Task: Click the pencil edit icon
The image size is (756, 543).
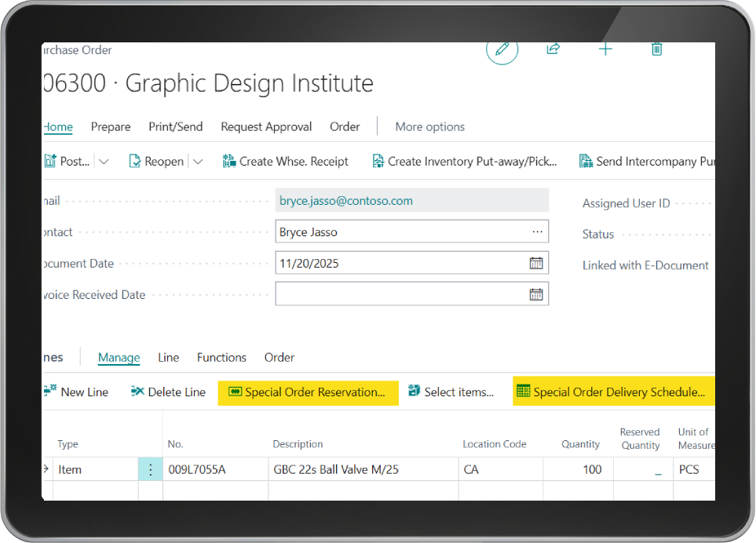Action: 502,49
